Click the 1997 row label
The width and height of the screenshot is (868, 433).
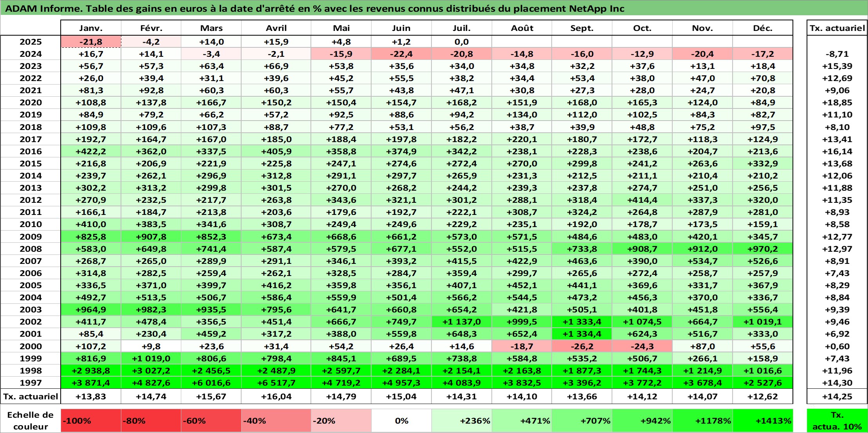(x=31, y=383)
